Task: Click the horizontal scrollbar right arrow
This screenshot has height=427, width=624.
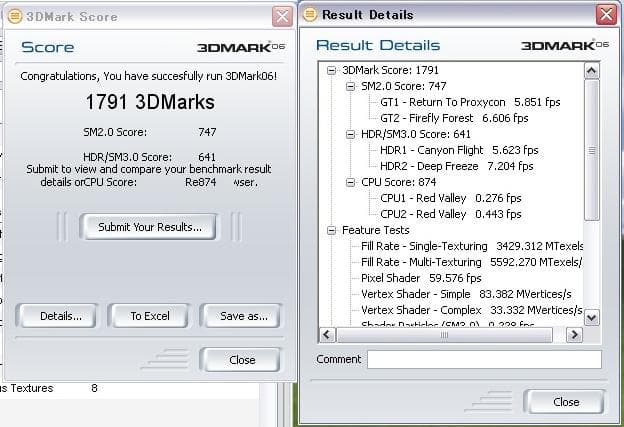Action: [573, 335]
